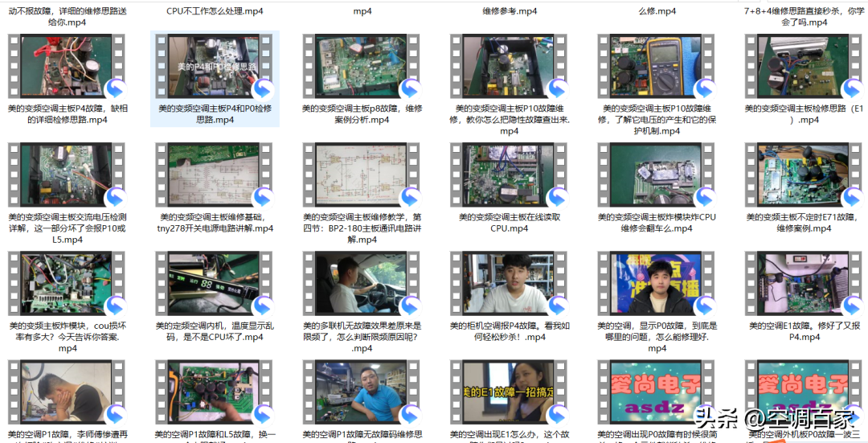The image size is (868, 443).
Task: Open thumbnail of 主板p8故障 维修案例分析 video
Action: 362,67
